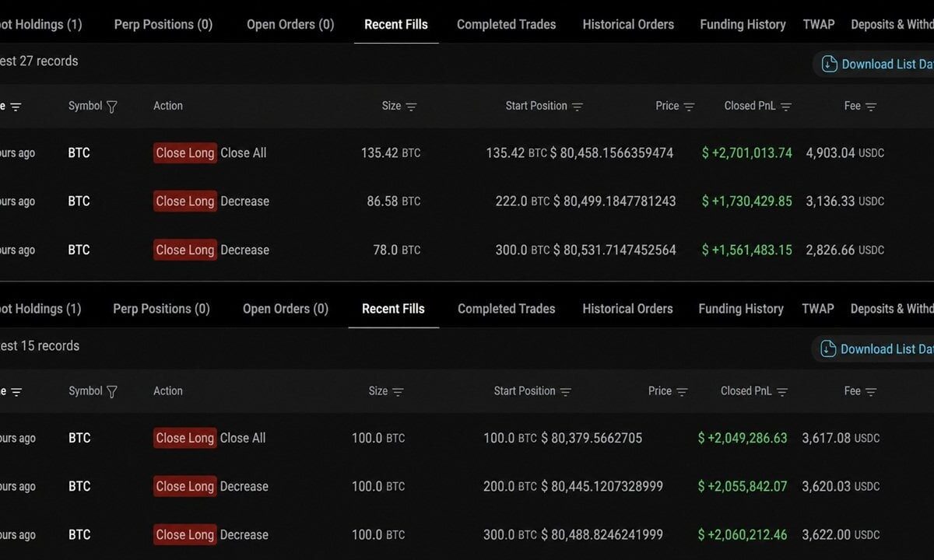Screen dimensions: 934x560
Task: Open TWAP tab in the top panel
Action: tap(819, 24)
